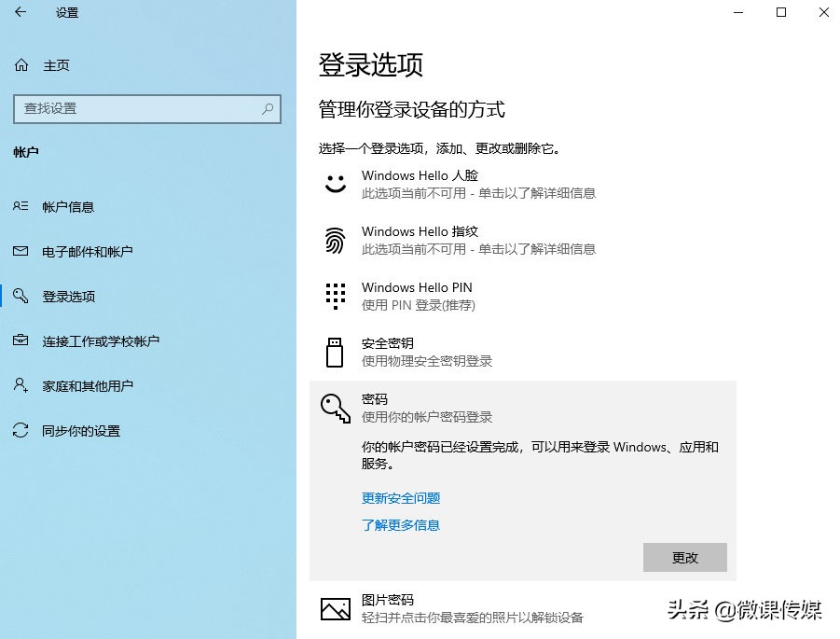Click the Windows Hello 指纹 fingerprint icon
840x639 pixels.
[x=335, y=240]
